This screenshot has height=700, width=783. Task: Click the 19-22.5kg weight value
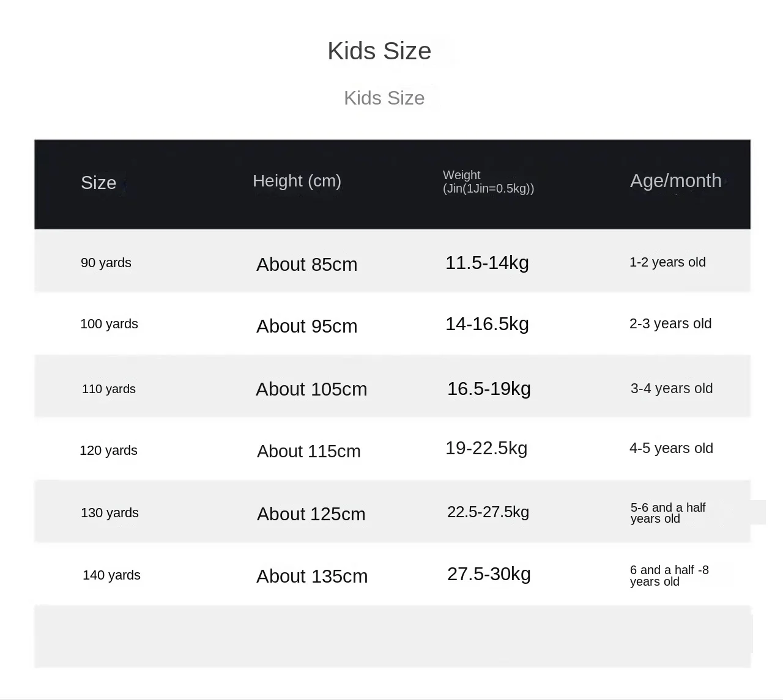pos(486,448)
